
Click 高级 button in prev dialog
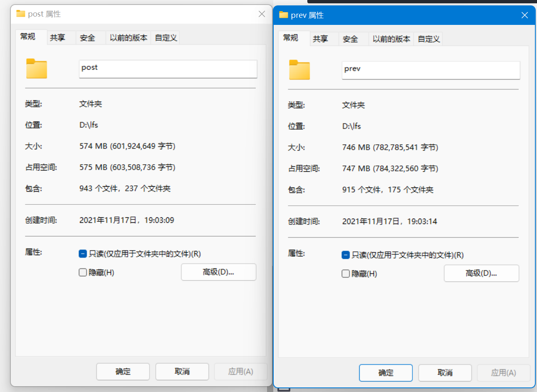(x=481, y=273)
